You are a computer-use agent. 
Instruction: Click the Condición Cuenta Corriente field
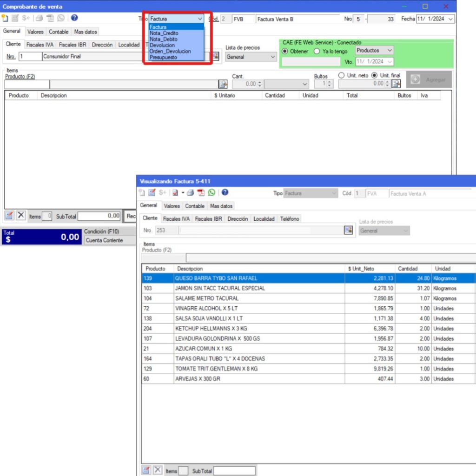coord(110,240)
